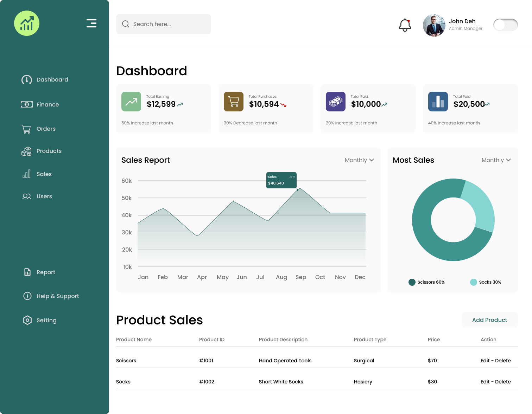Click Edit - Delete for Scissors row

pos(495,361)
